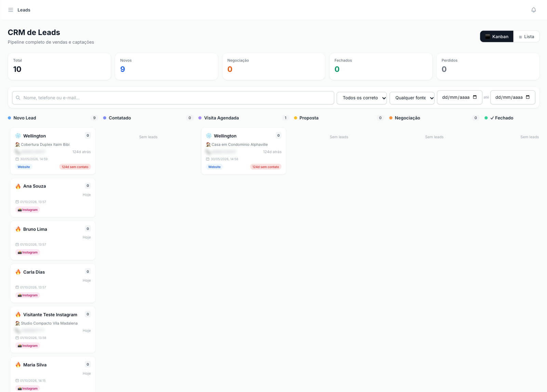The width and height of the screenshot is (547, 392).
Task: Click calendar icon beside 01/10/2026, 14:15
Action: (x=17, y=381)
